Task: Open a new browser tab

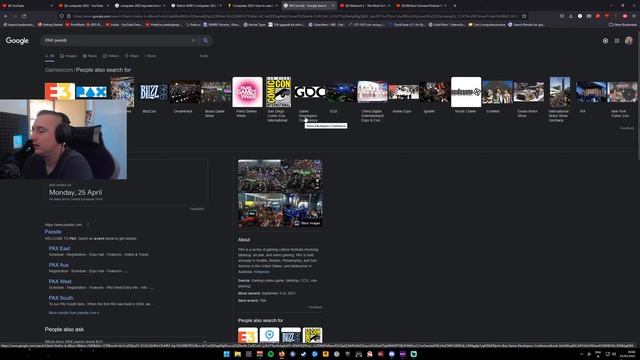Action: point(455,6)
